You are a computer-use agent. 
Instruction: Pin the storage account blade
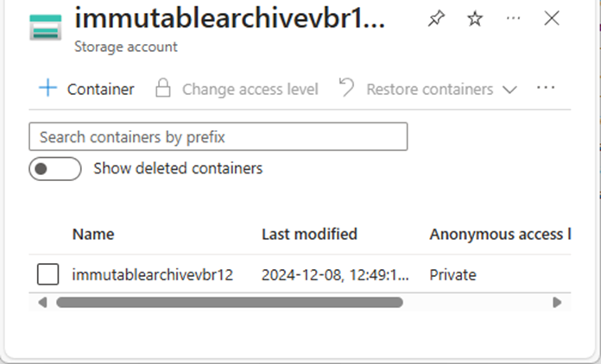point(436,18)
